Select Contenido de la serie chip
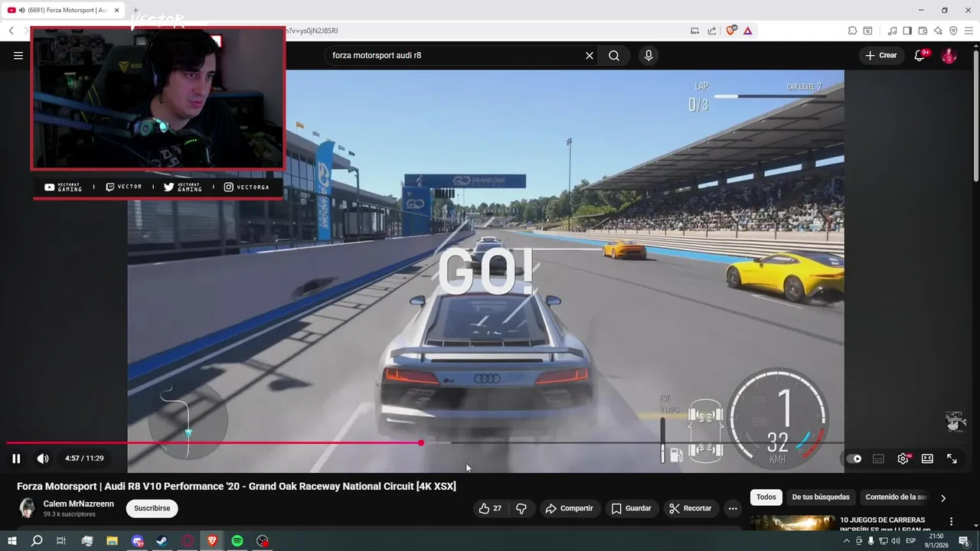Viewport: 980px width, 551px height. click(896, 497)
